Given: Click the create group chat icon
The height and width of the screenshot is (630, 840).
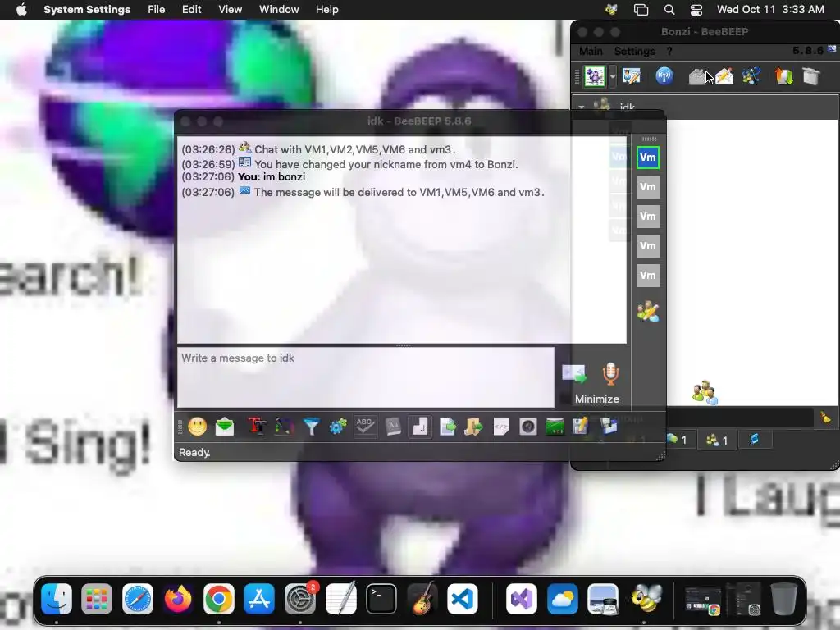Looking at the screenshot, I should [x=751, y=76].
